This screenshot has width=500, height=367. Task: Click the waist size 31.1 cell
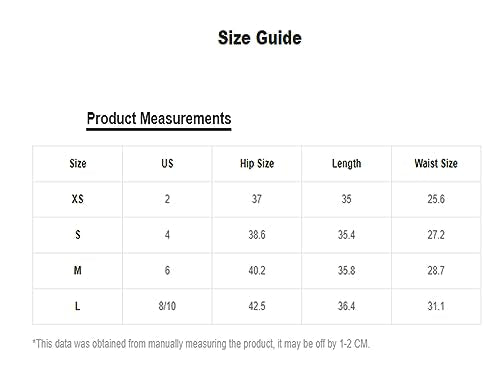(x=436, y=306)
